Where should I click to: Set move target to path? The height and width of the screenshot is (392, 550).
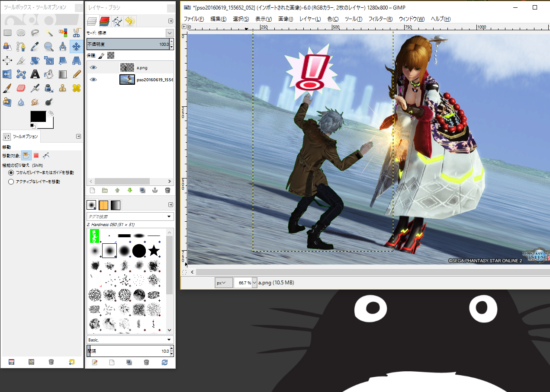point(46,155)
